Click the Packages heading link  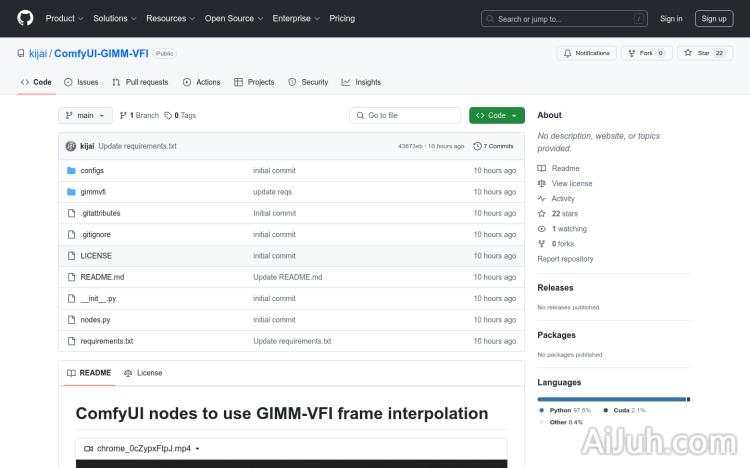[x=556, y=335]
